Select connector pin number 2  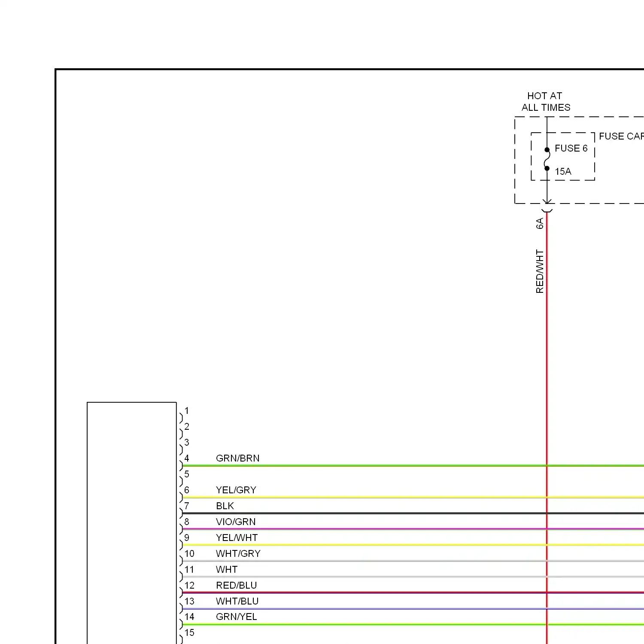(x=187, y=427)
